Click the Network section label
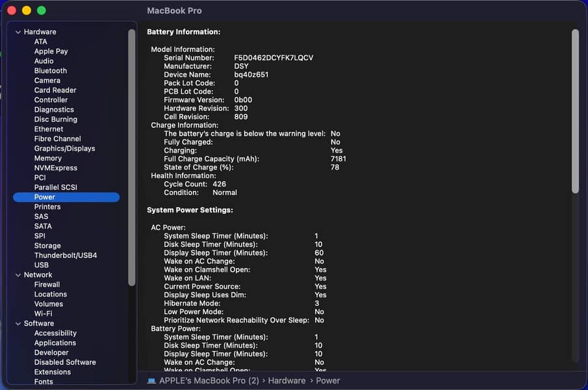The height and width of the screenshot is (390, 588). tap(38, 275)
